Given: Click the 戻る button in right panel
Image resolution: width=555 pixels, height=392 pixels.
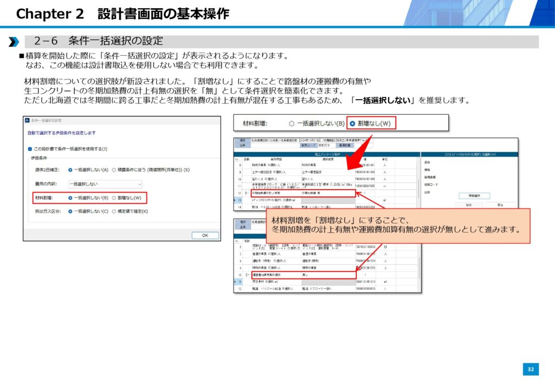Looking at the screenshot, I should pyautogui.click(x=500, y=205).
